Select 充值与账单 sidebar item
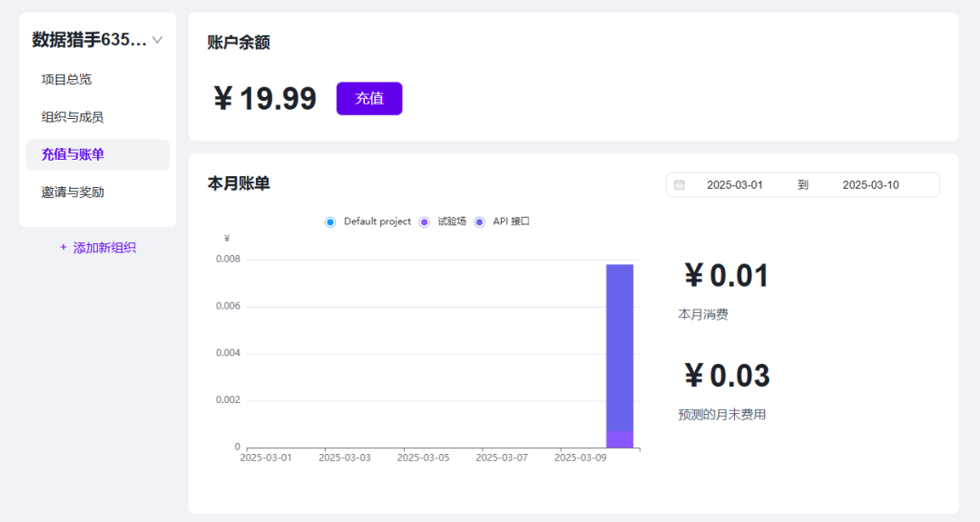 click(x=73, y=154)
